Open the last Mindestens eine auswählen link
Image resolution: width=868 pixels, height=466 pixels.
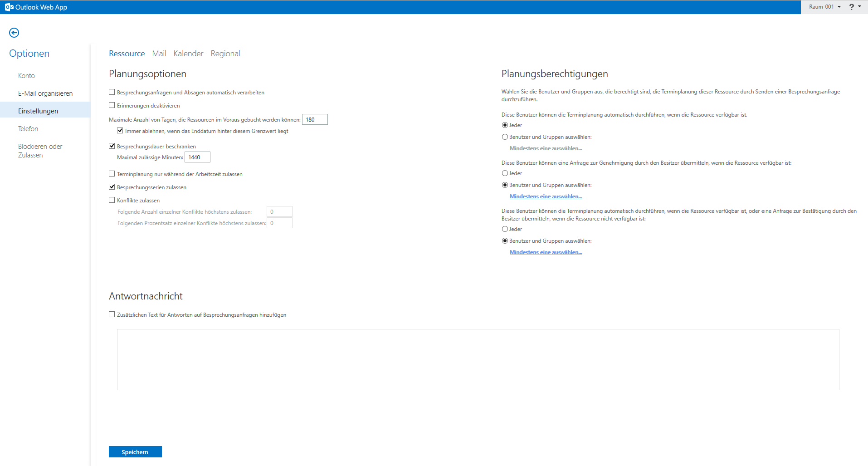point(546,252)
